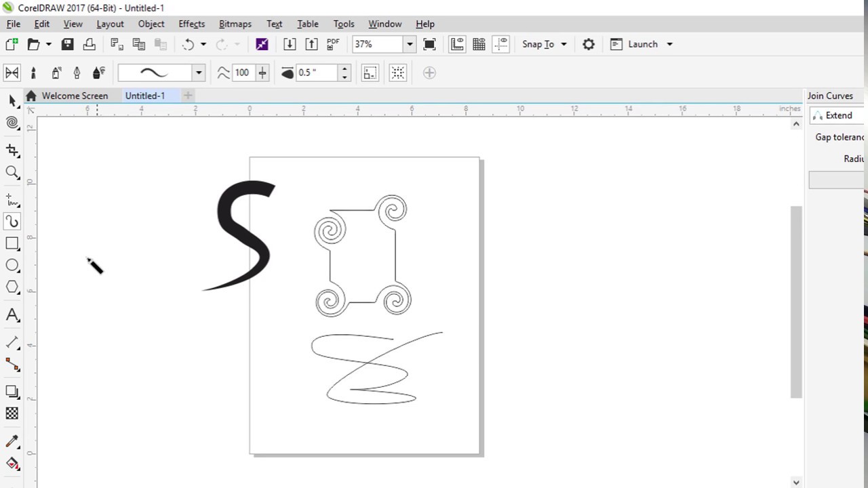Click Publish to PDF icon
Screen dimensions: 868x488
pyautogui.click(x=333, y=44)
